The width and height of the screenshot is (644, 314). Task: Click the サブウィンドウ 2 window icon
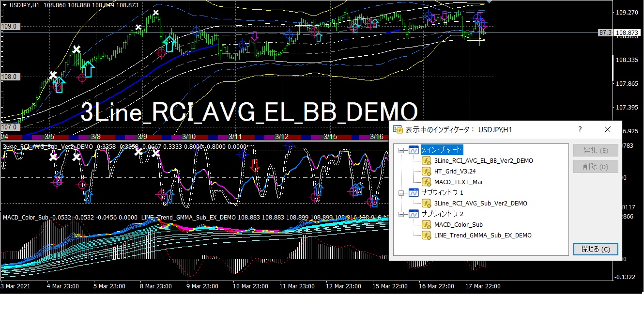pyautogui.click(x=414, y=214)
